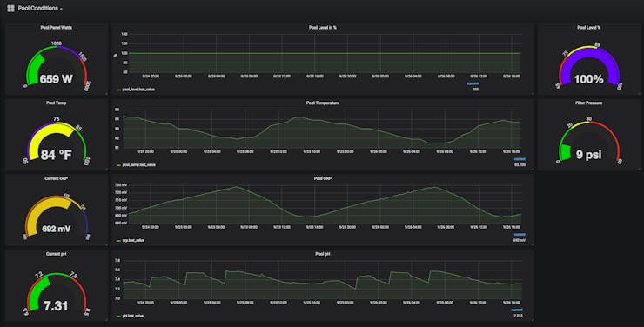
Task: Pick color via orp.last_value legend line swatch
Action: [x=118, y=240]
